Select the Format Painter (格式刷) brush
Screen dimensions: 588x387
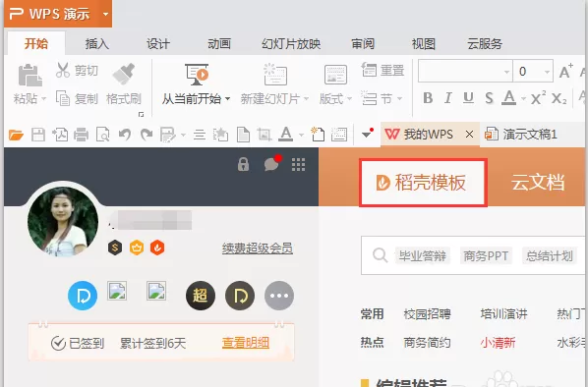click(124, 74)
